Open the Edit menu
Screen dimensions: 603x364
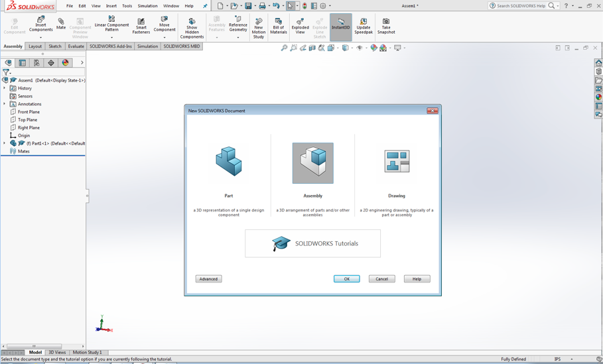82,6
